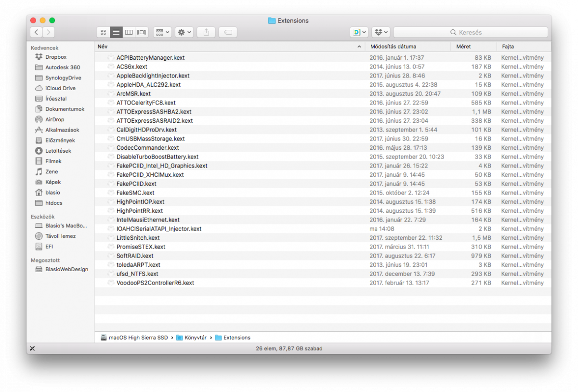Screen dimensions: 578x392
Task: Click the Share toolbar button
Action: coord(206,32)
